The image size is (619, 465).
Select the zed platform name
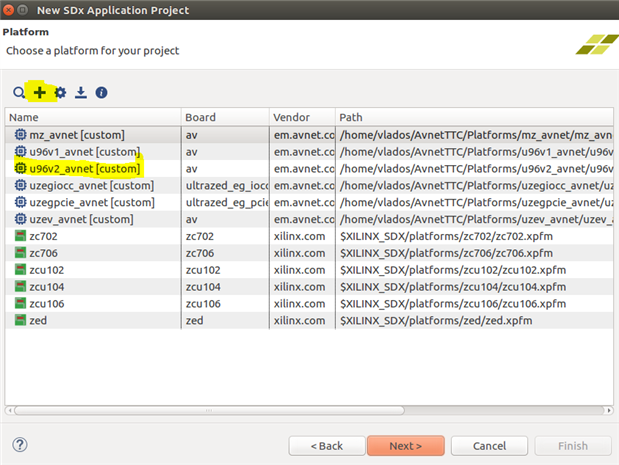[x=38, y=321]
